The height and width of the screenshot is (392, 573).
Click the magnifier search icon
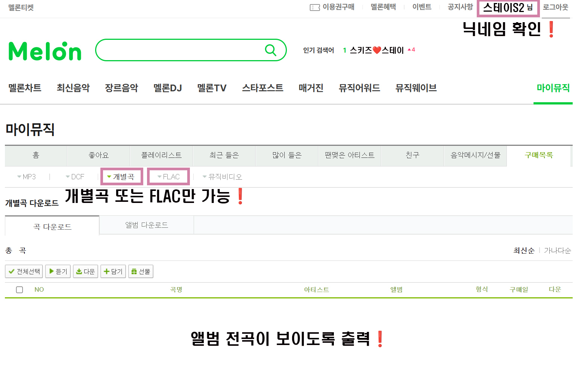coord(270,50)
